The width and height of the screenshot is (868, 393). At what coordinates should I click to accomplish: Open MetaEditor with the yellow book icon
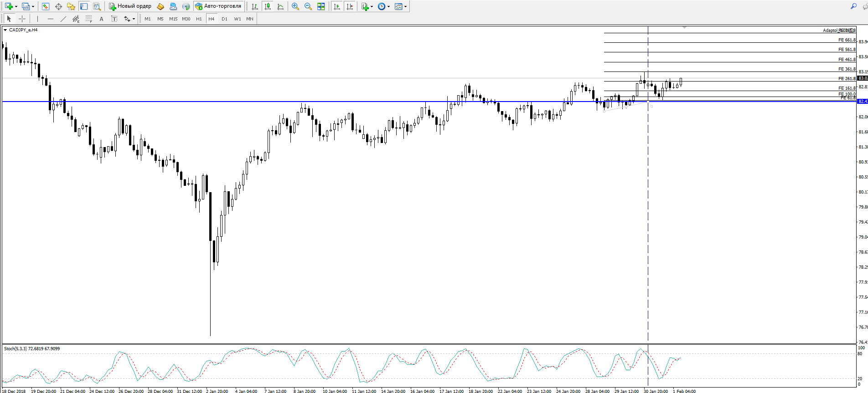point(160,6)
